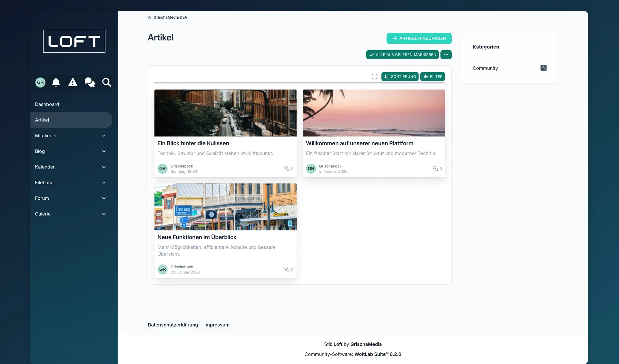The image size is (619, 364).
Task: Toggle the mark-all checkbox in article list
Action: 374,77
